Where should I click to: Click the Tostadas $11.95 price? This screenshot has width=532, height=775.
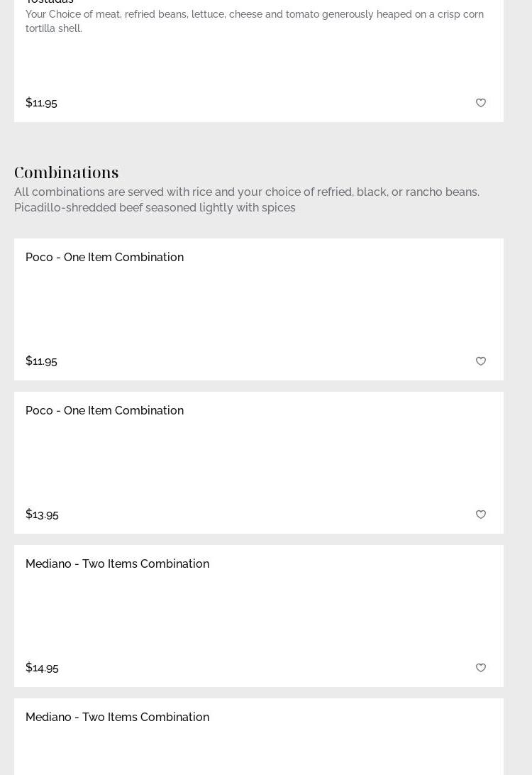41,103
